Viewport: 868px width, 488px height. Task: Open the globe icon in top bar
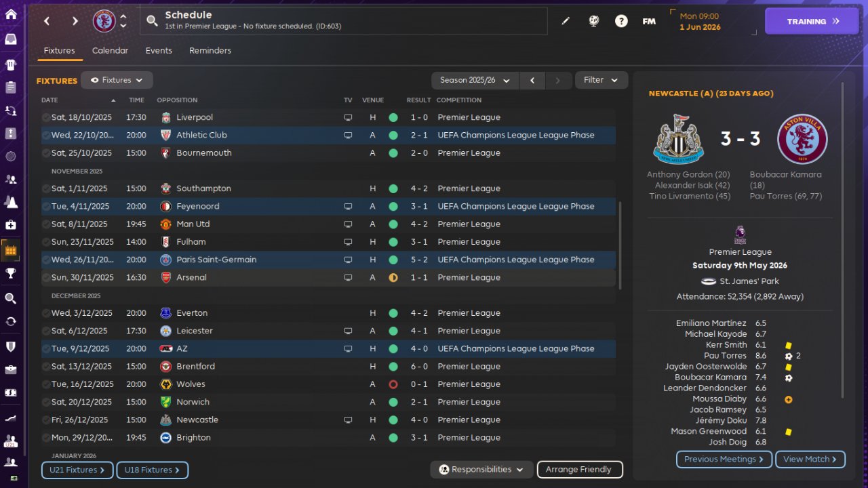(x=594, y=21)
